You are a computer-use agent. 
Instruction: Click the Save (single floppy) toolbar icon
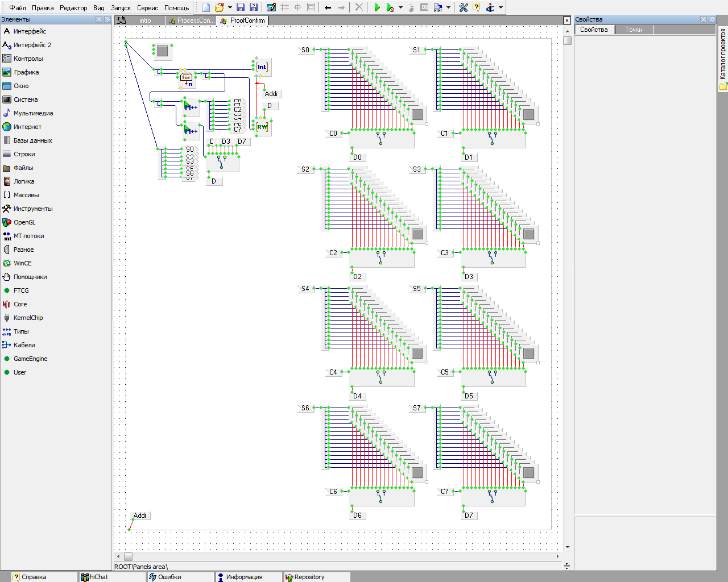click(x=241, y=7)
